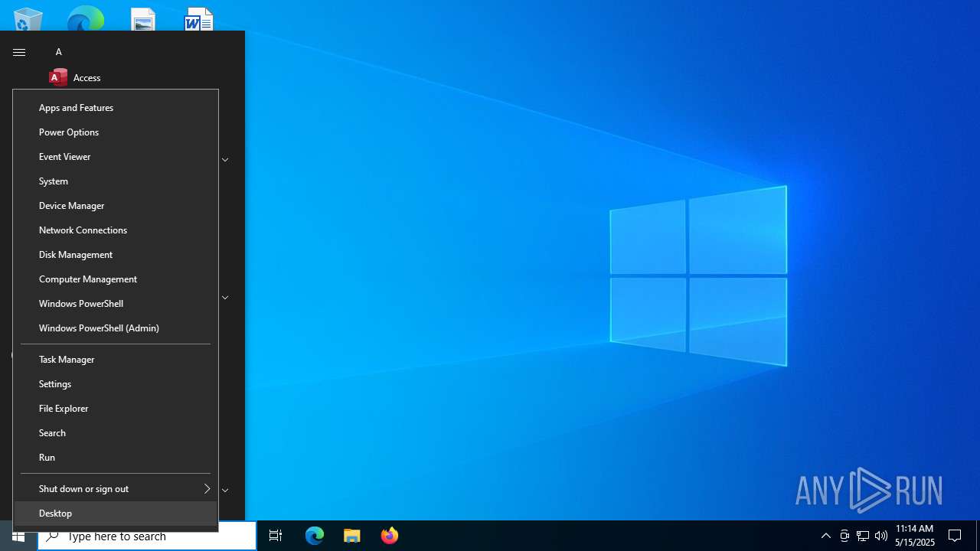Select the letter A header in the app list
The image size is (980, 551).
click(x=59, y=52)
